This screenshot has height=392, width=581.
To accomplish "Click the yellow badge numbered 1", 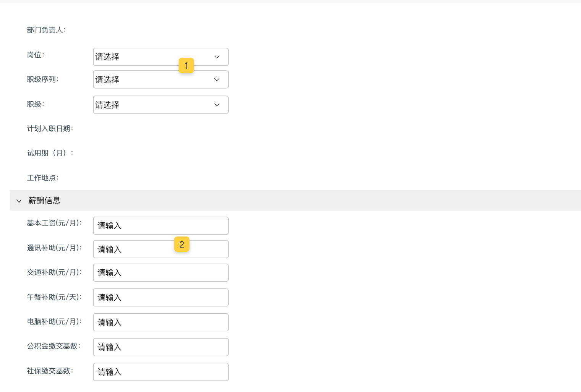I will click(x=186, y=66).
